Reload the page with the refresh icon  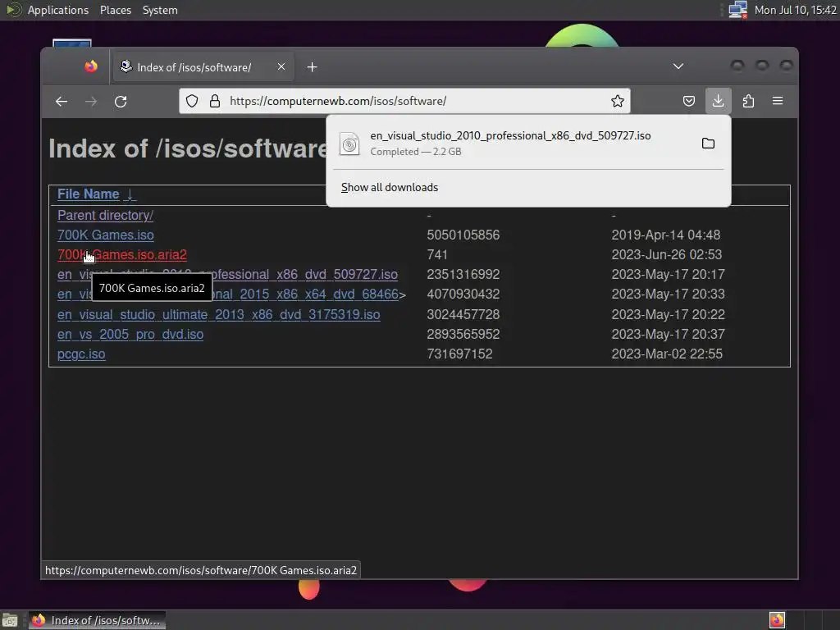click(x=121, y=101)
